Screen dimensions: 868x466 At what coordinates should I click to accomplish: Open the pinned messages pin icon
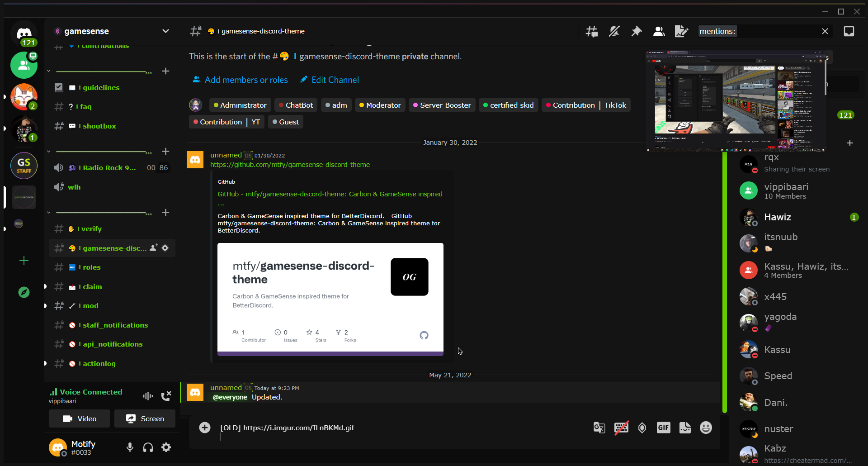[637, 31]
